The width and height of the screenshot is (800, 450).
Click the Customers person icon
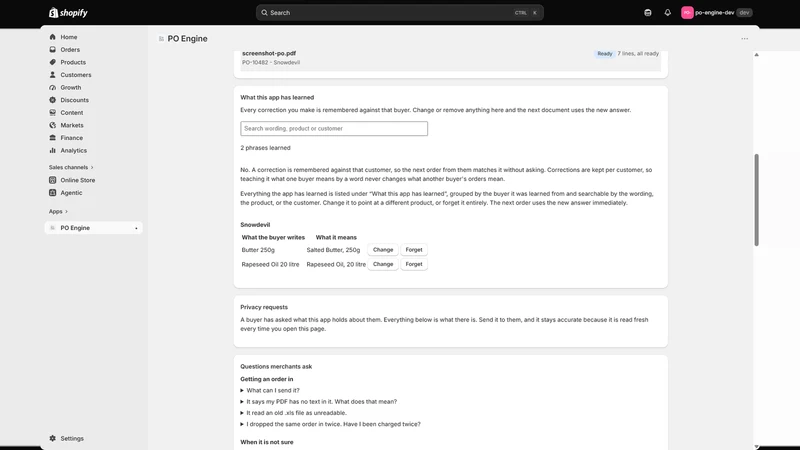click(x=53, y=74)
